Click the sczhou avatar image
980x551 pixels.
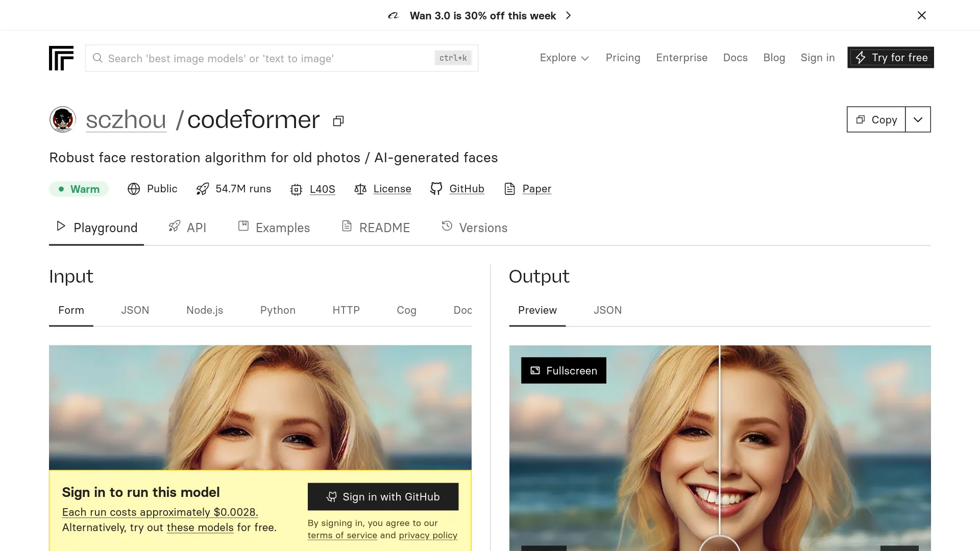pyautogui.click(x=63, y=119)
